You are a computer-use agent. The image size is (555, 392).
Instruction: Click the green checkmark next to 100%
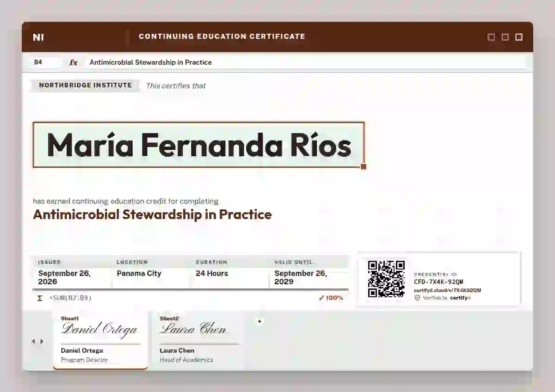[x=321, y=298]
